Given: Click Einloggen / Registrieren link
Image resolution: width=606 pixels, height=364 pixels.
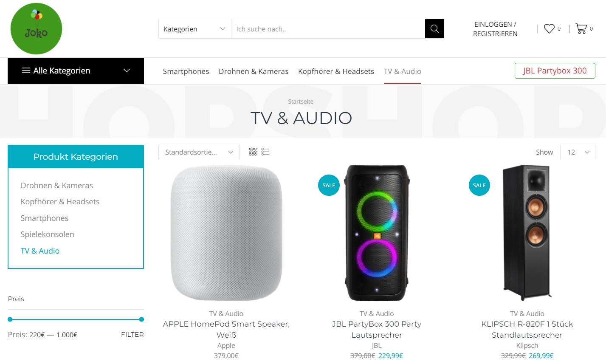Looking at the screenshot, I should click(x=495, y=29).
